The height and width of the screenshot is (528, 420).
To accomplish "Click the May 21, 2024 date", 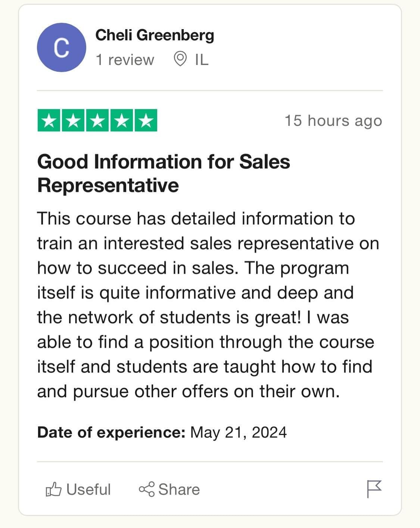I will (239, 432).
